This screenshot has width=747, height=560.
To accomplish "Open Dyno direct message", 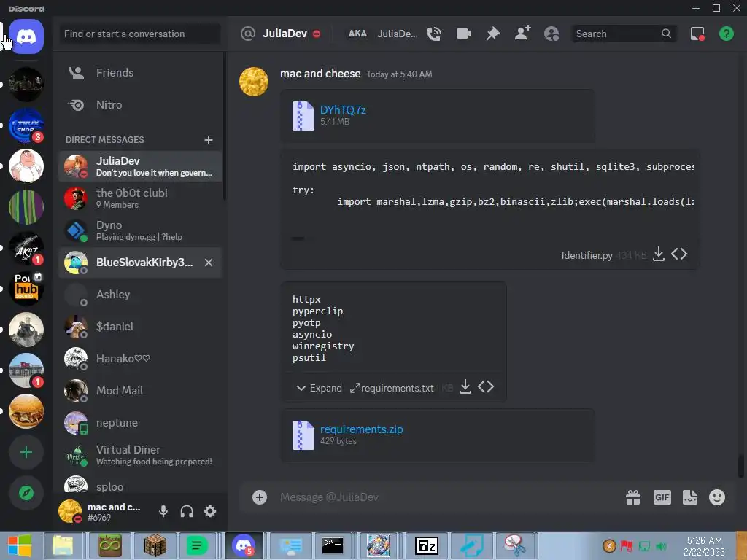I will tap(140, 230).
